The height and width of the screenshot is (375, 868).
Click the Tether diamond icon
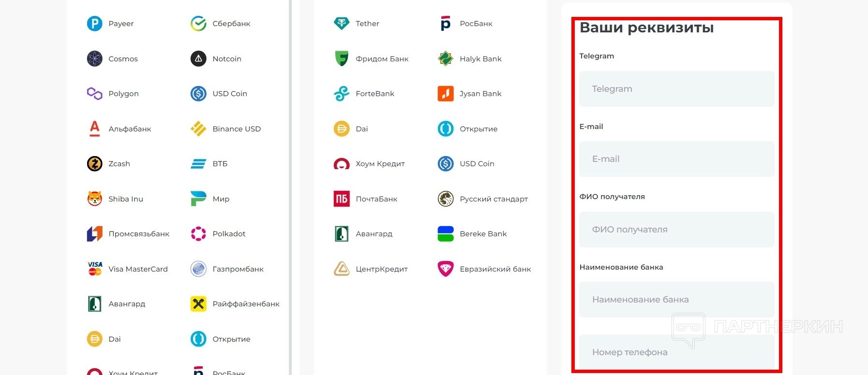coord(342,23)
